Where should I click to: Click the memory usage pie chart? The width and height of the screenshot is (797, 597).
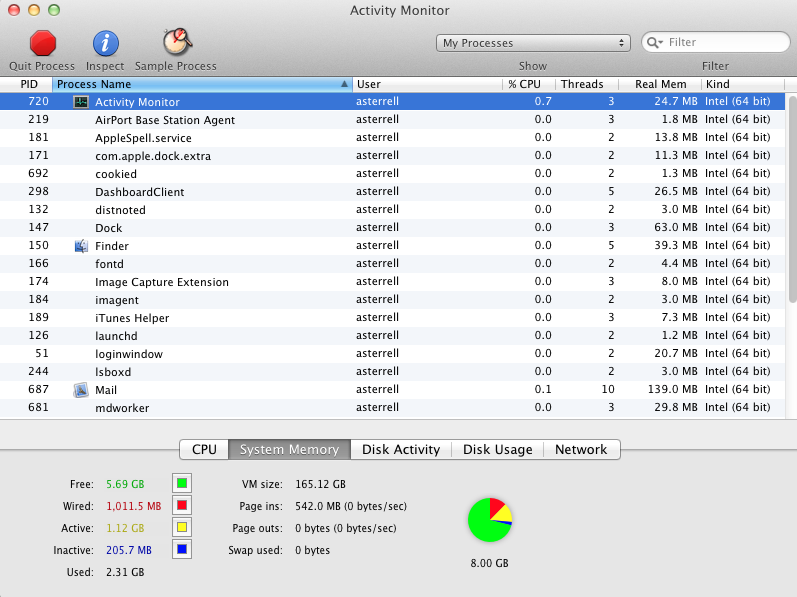(490, 520)
